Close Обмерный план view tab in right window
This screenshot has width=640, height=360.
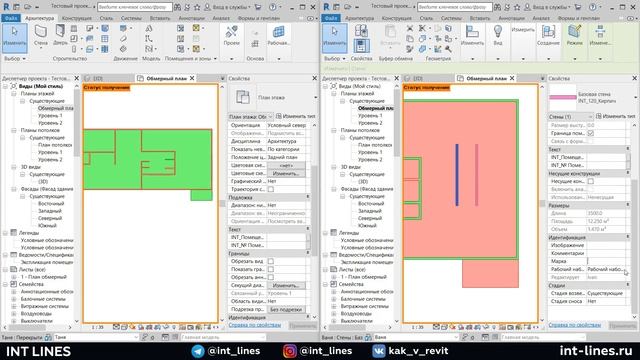click(x=512, y=78)
